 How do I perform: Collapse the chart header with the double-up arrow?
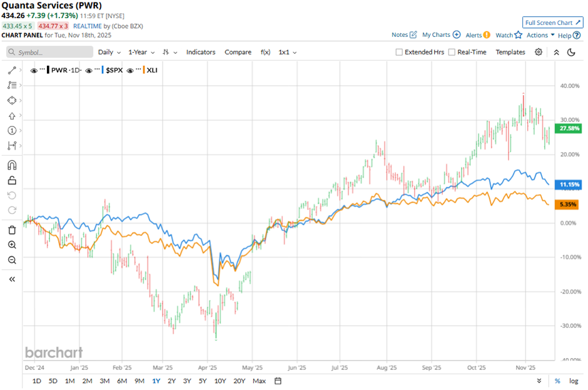pos(557,53)
